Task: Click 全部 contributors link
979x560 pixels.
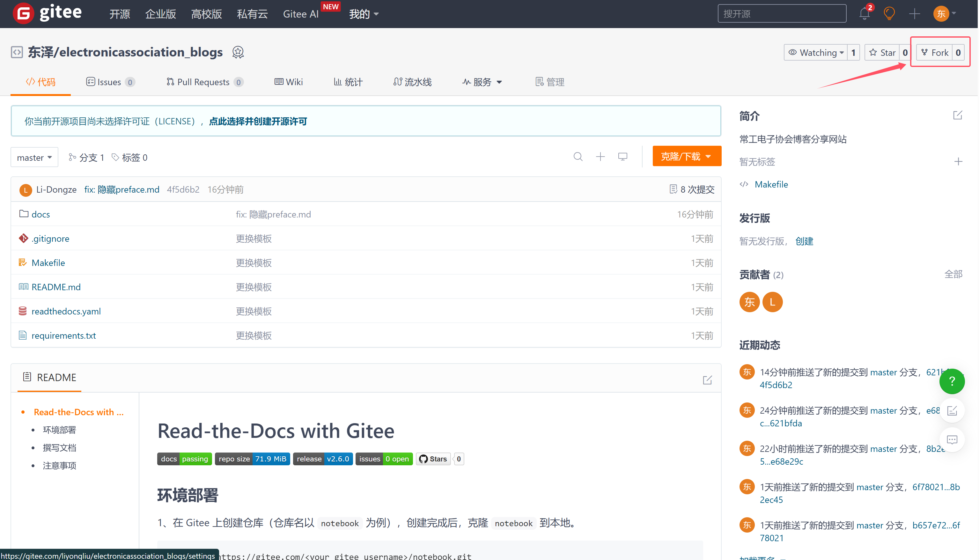Action: tap(953, 274)
